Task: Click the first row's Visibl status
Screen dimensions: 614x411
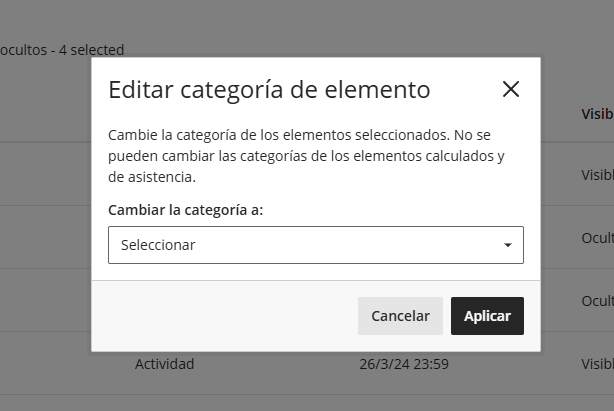Action: (598, 175)
